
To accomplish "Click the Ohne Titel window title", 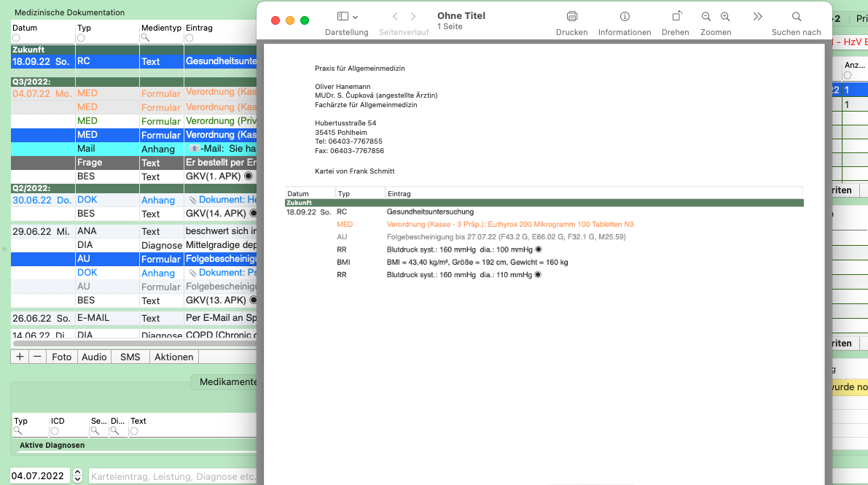I will (x=461, y=15).
